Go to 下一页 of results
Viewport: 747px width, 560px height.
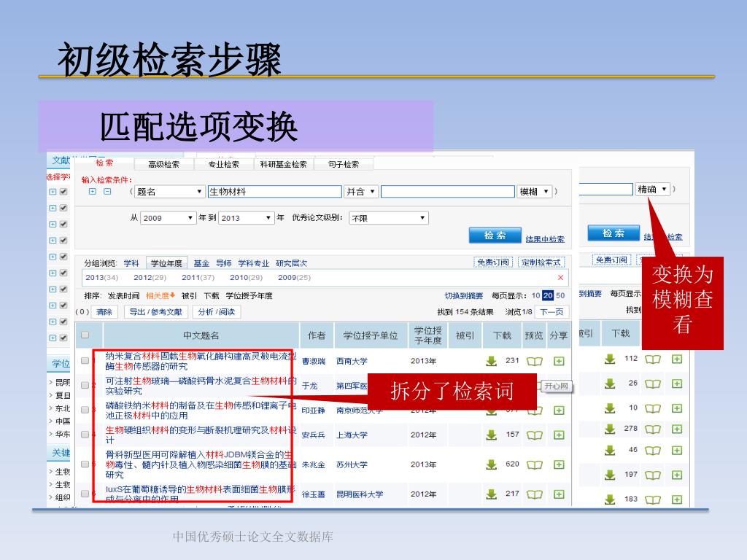[x=551, y=312]
